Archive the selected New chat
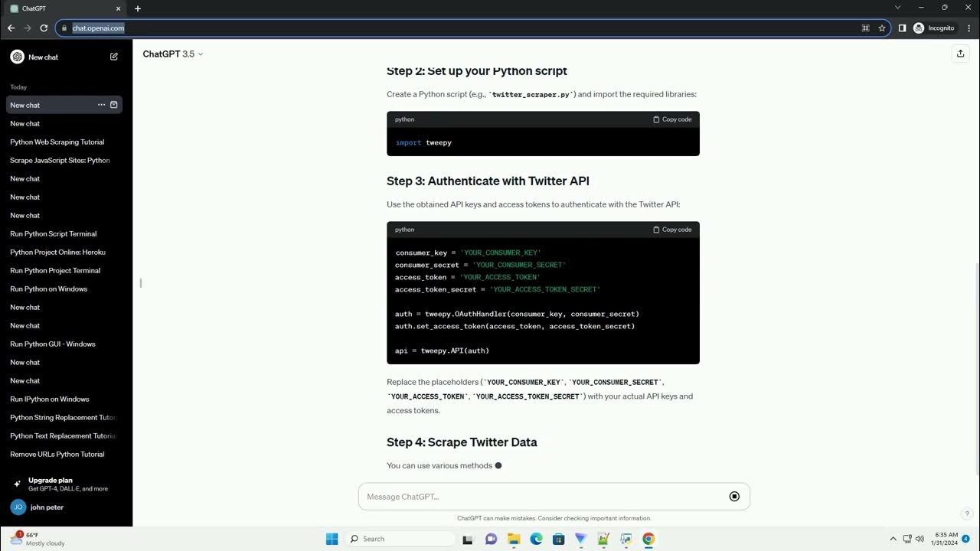Viewport: 980px width, 551px height. coord(114,105)
